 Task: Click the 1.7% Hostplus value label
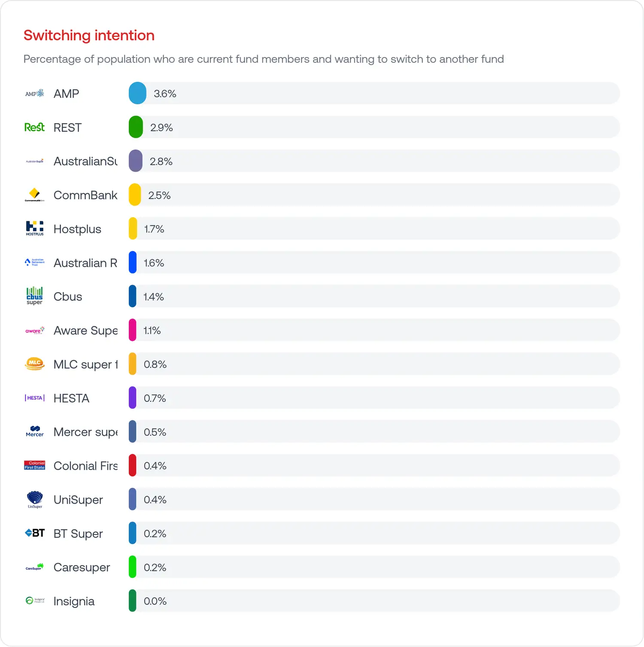pos(154,229)
